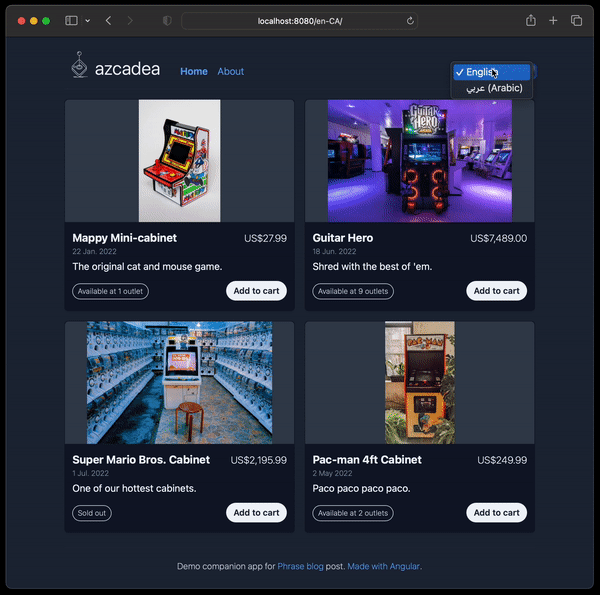
Task: Click the Available at 2 outlets badge
Action: click(353, 513)
